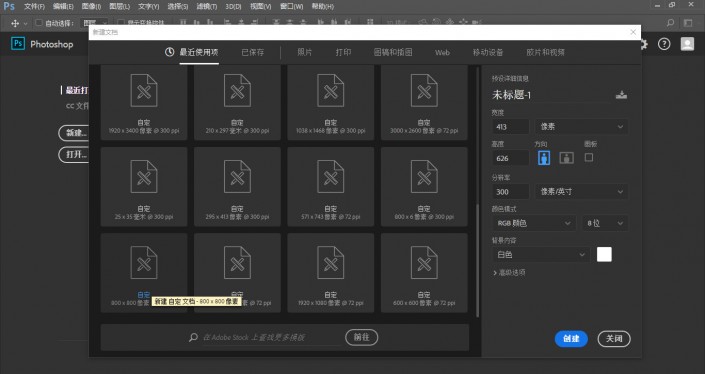The image size is (705, 374).
Task: Open the user account avatar icon
Action: click(x=687, y=44)
